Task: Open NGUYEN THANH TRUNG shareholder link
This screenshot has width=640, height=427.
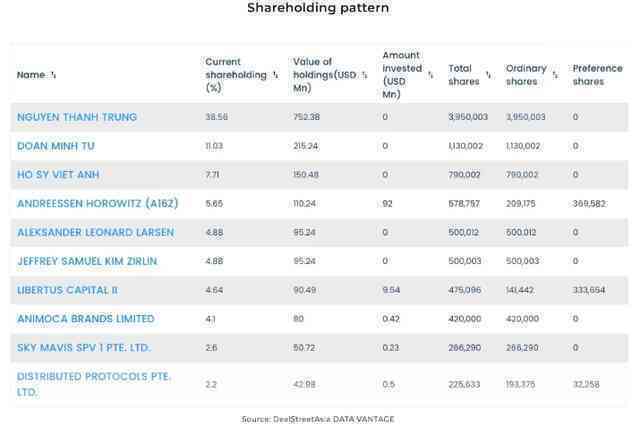Action: click(77, 117)
